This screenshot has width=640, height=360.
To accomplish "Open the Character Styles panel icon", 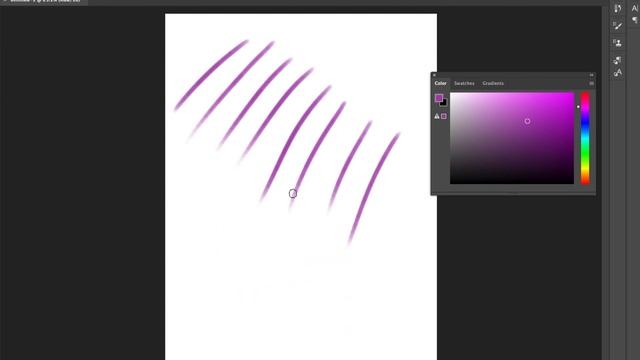I will 618,73.
